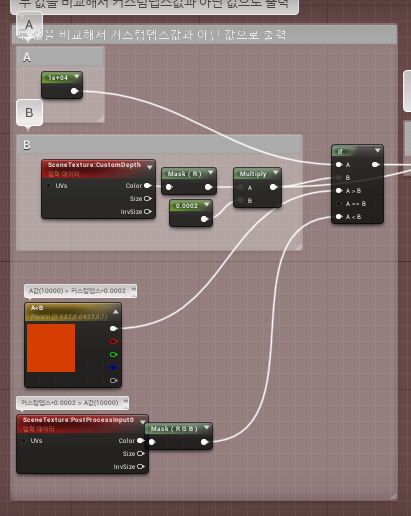Image resolution: width=411 pixels, height=516 pixels.
Task: Click A<B param white RGB output pin
Action: pyautogui.click(x=113, y=329)
